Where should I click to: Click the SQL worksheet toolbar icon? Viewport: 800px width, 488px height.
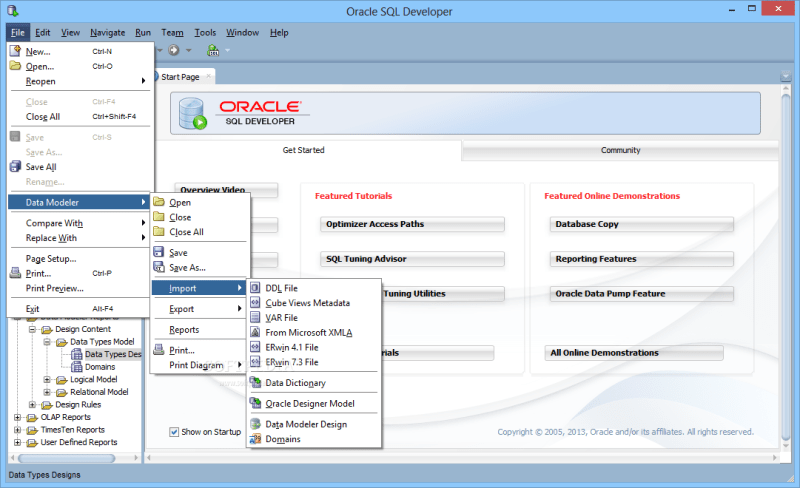click(213, 50)
